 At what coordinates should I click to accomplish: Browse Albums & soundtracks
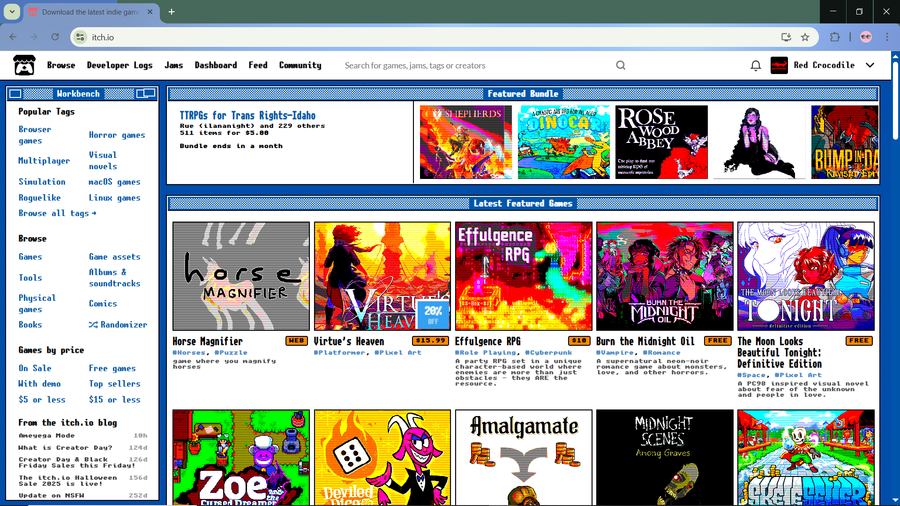[x=114, y=278]
